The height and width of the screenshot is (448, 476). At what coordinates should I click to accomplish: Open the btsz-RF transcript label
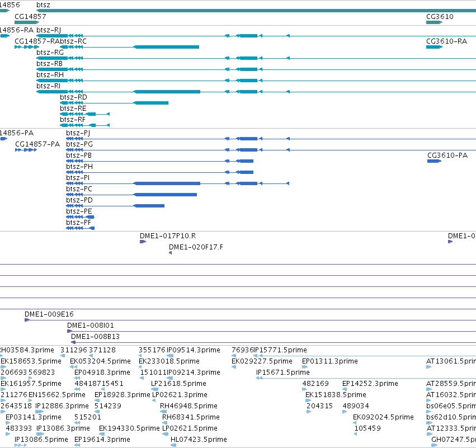73,120
